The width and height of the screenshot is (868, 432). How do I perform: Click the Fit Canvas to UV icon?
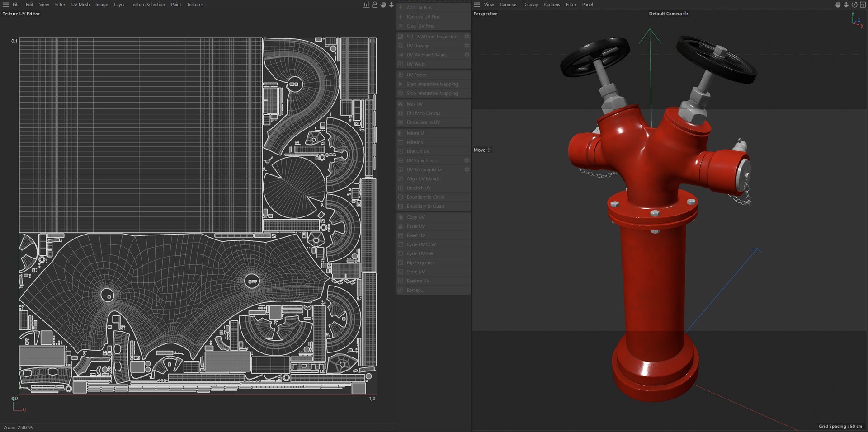401,122
